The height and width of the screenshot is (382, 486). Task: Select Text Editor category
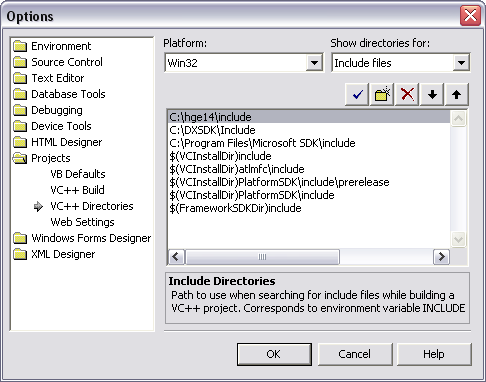click(58, 78)
